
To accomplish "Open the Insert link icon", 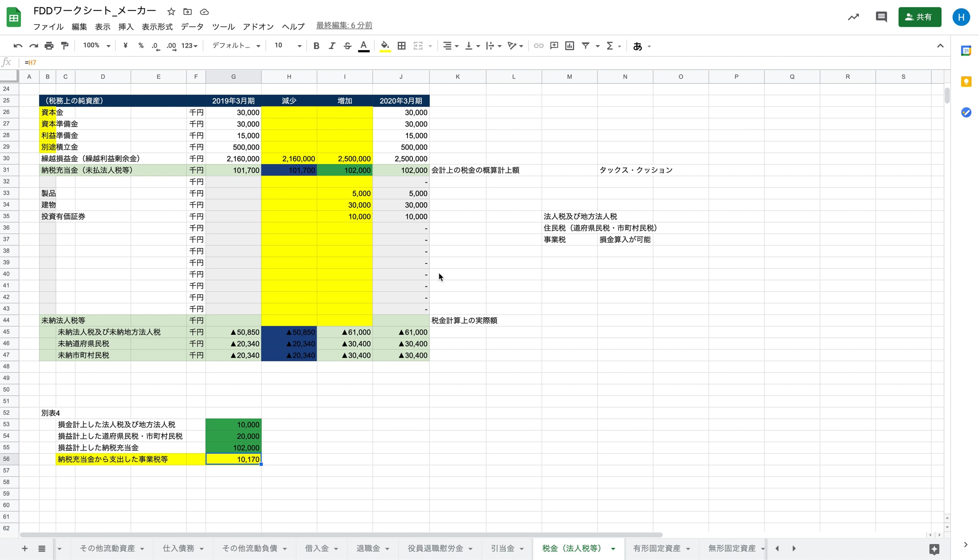I will point(539,45).
